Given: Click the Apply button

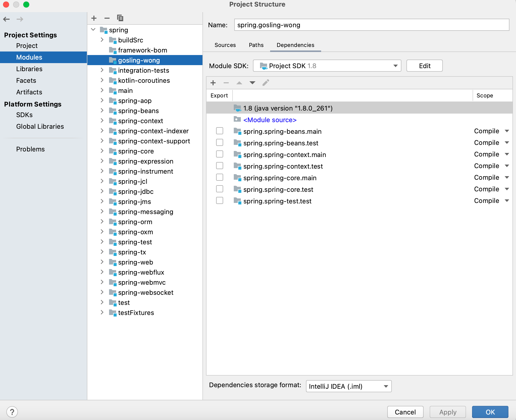Looking at the screenshot, I should click(448, 412).
